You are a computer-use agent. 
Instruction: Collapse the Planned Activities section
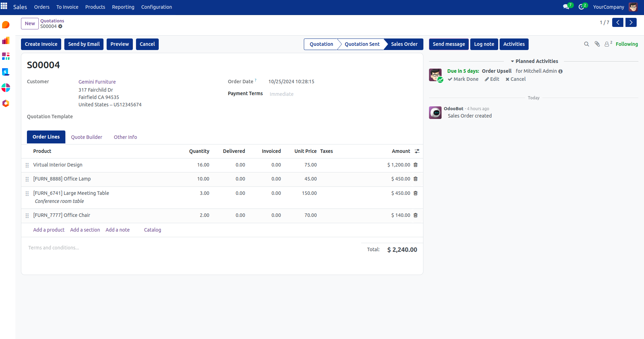point(534,61)
